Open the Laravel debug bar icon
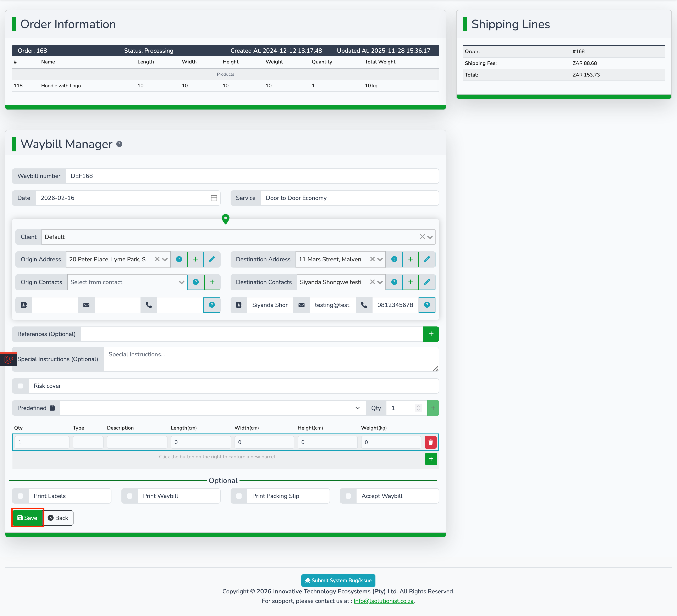This screenshot has width=677, height=616. pyautogui.click(x=8, y=360)
